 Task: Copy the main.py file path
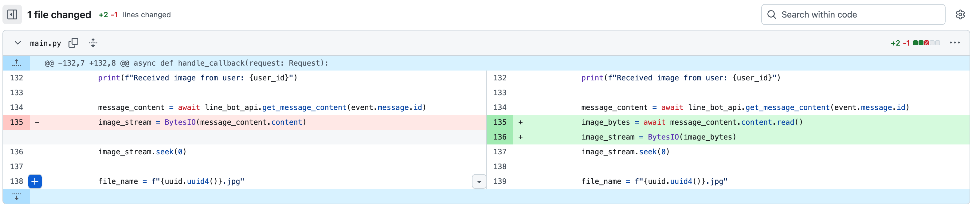click(x=73, y=43)
